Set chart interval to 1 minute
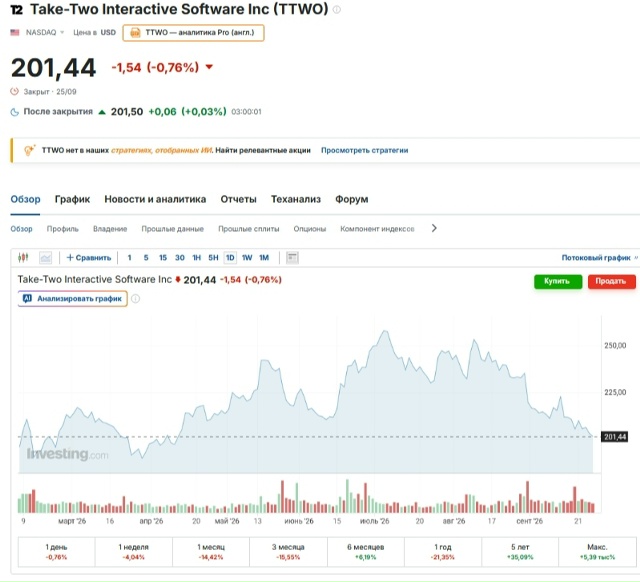This screenshot has height=582, width=640. coord(129,258)
